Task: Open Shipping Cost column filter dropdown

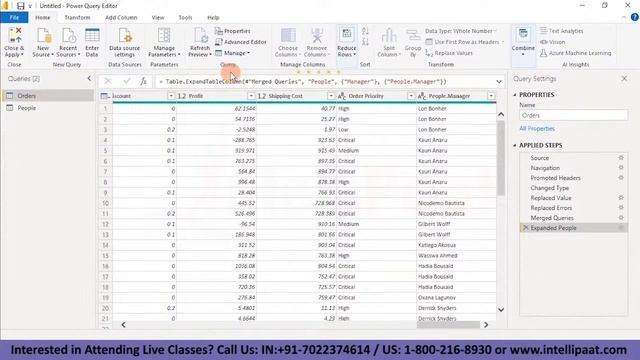Action: pos(331,96)
